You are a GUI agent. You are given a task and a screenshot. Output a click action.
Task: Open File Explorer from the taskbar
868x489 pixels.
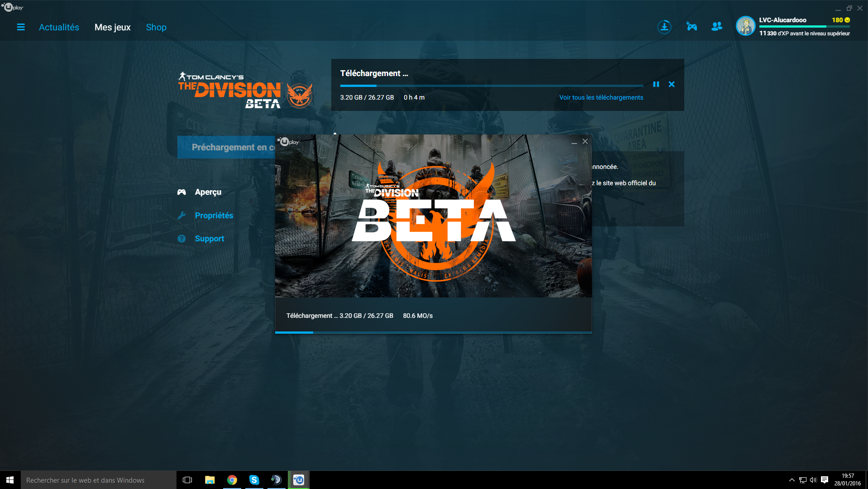210,480
